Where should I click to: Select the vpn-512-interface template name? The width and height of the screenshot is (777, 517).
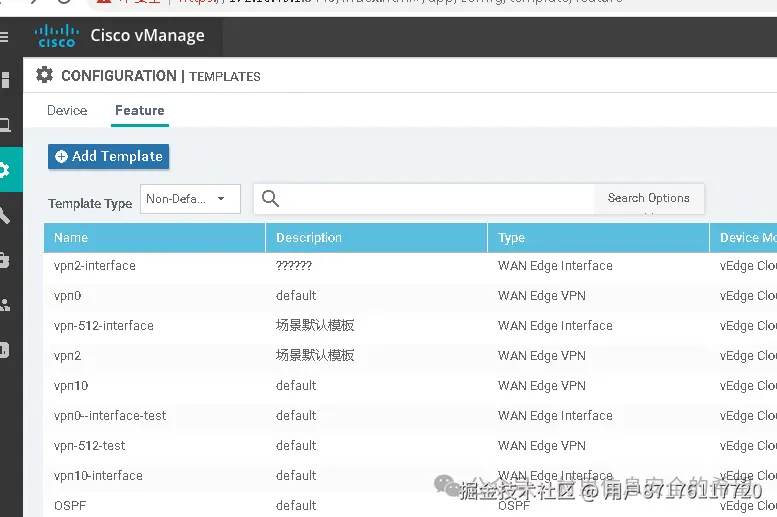[104, 326]
